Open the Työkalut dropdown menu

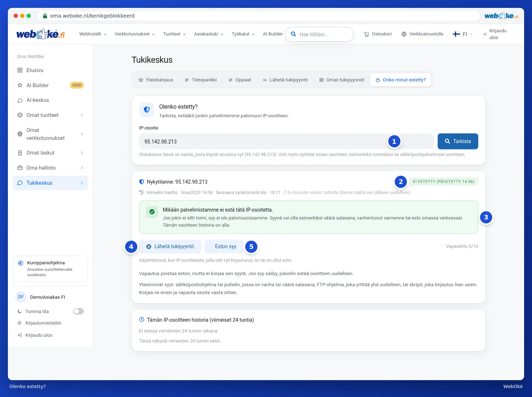pos(243,34)
